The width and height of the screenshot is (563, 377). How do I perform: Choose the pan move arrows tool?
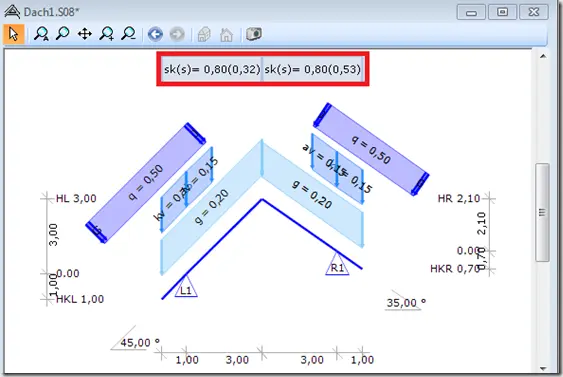pyautogui.click(x=85, y=34)
